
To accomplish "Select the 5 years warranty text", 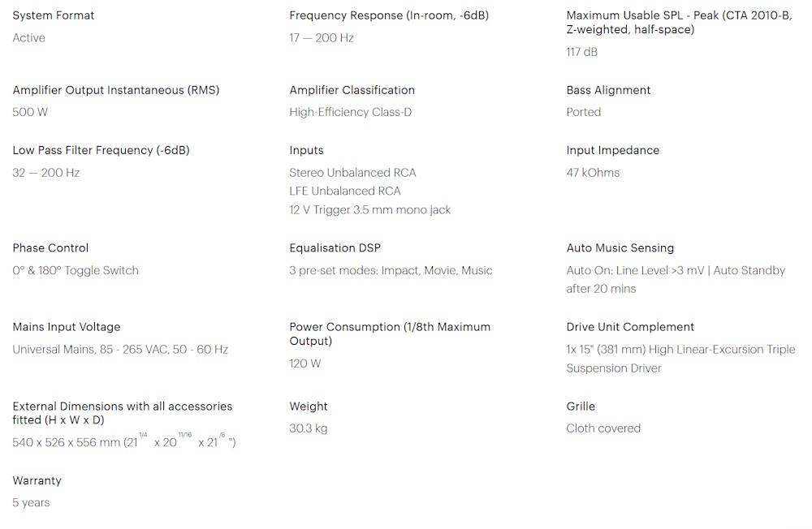I will (x=31, y=502).
